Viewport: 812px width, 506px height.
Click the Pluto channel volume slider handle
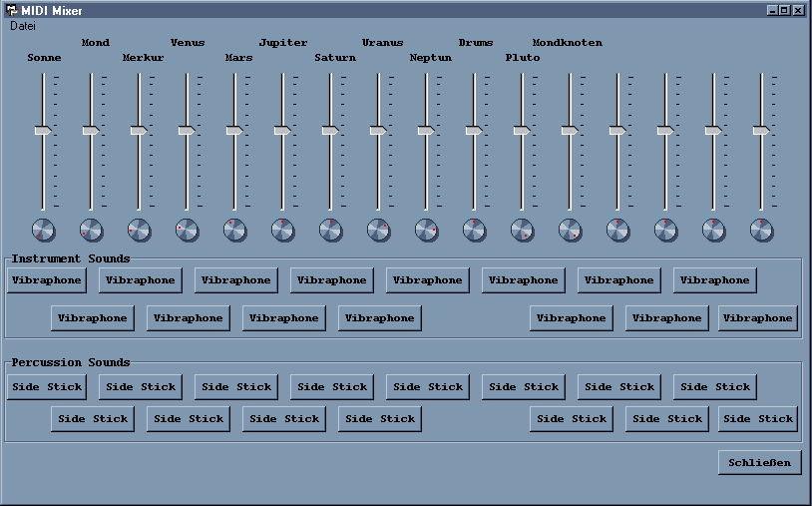pos(522,130)
